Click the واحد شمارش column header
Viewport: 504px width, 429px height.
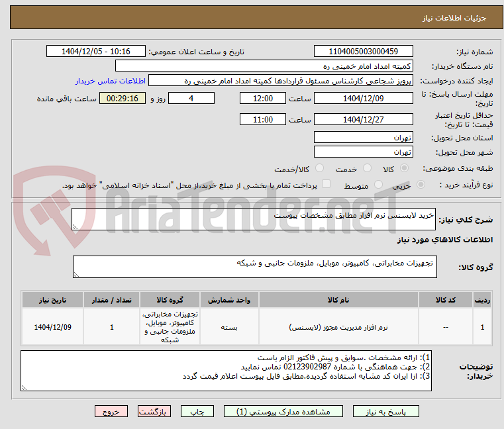[229, 300]
